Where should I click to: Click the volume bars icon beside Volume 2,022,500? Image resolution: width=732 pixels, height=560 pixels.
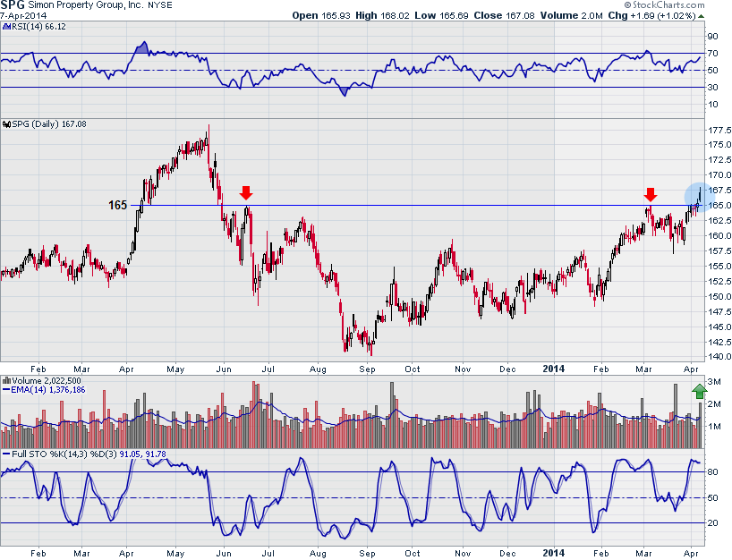6,381
